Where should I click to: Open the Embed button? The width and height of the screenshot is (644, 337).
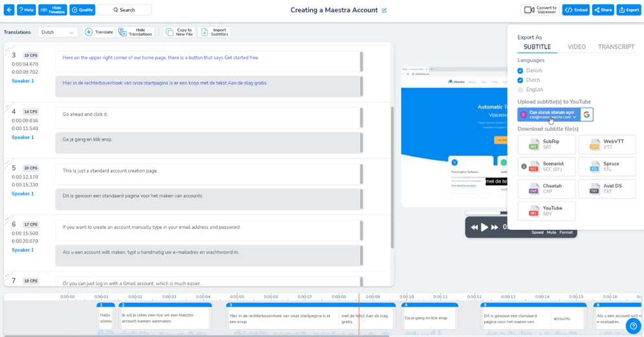pos(576,10)
